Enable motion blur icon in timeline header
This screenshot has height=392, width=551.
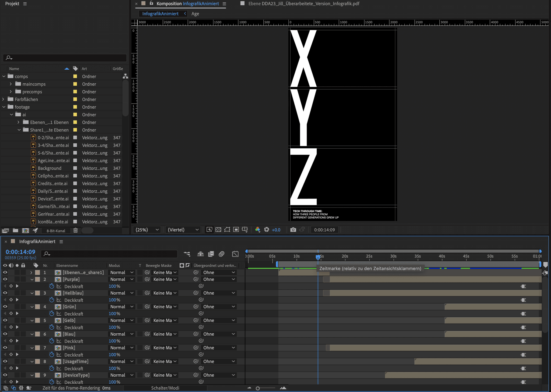point(222,254)
